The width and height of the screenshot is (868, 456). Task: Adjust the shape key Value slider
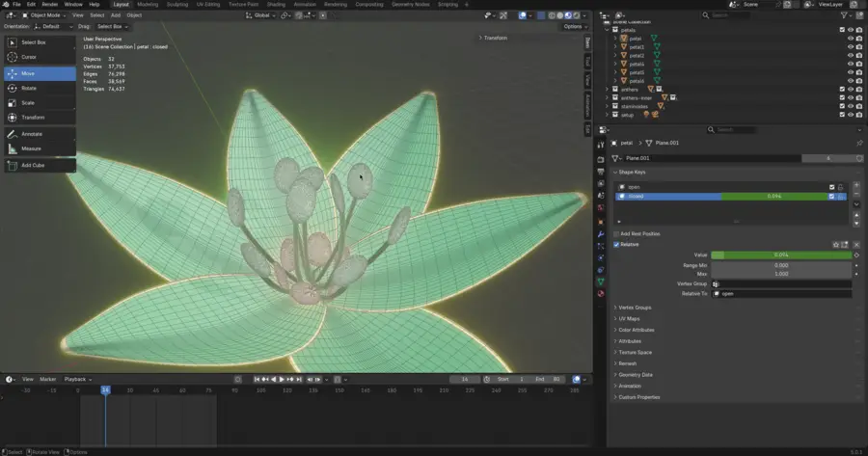pyautogui.click(x=781, y=255)
